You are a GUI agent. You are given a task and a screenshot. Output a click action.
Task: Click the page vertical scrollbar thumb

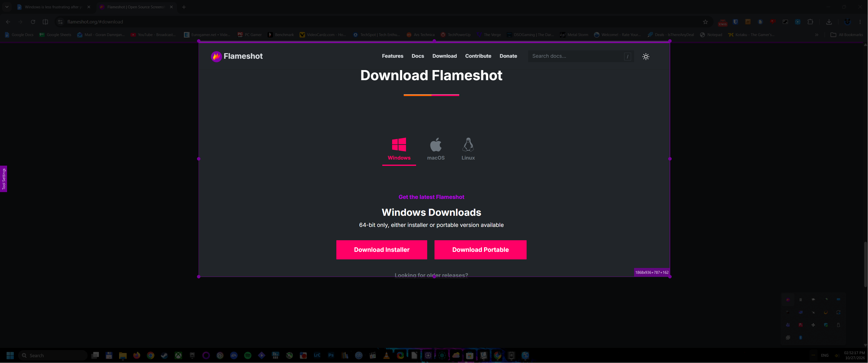pyautogui.click(x=865, y=264)
